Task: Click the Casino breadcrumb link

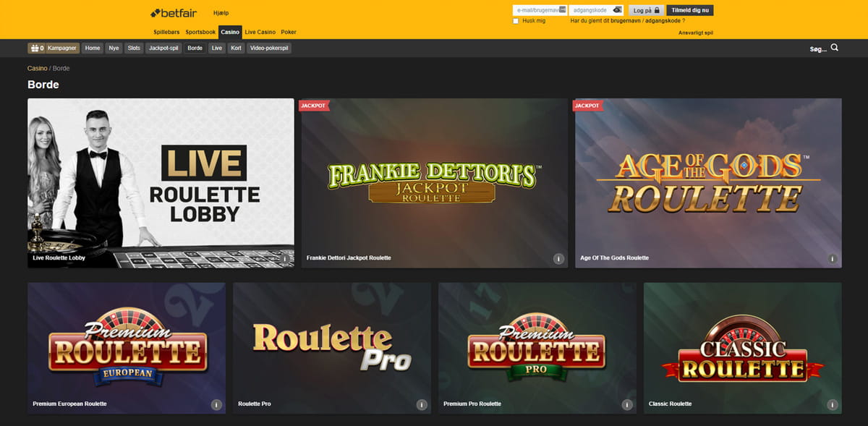Action: pos(38,68)
